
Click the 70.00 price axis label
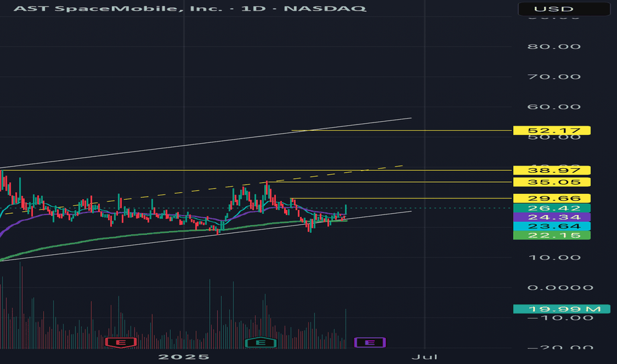(554, 77)
